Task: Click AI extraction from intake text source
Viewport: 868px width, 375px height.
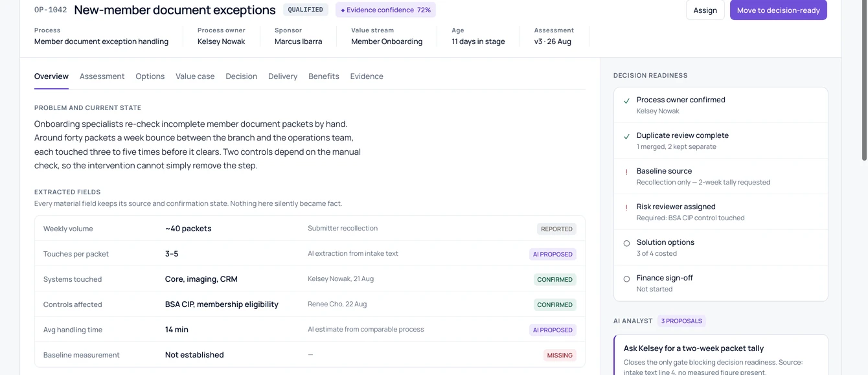Action: click(x=353, y=253)
